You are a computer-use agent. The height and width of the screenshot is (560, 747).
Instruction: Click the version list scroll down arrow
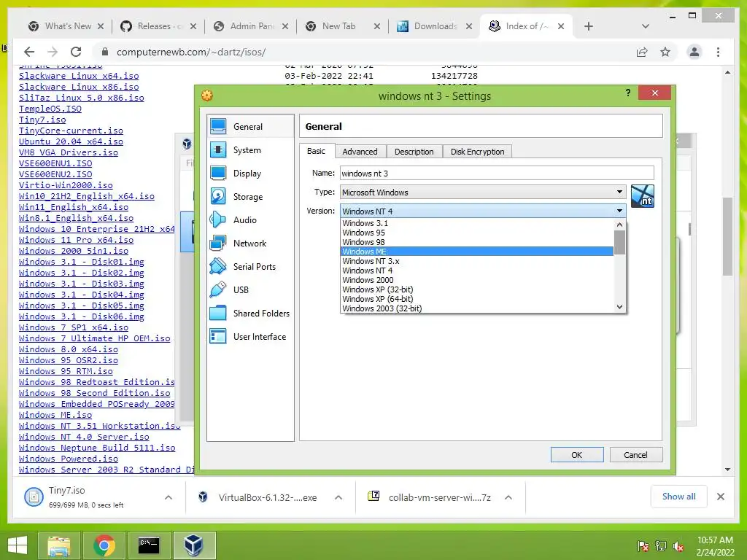point(619,307)
